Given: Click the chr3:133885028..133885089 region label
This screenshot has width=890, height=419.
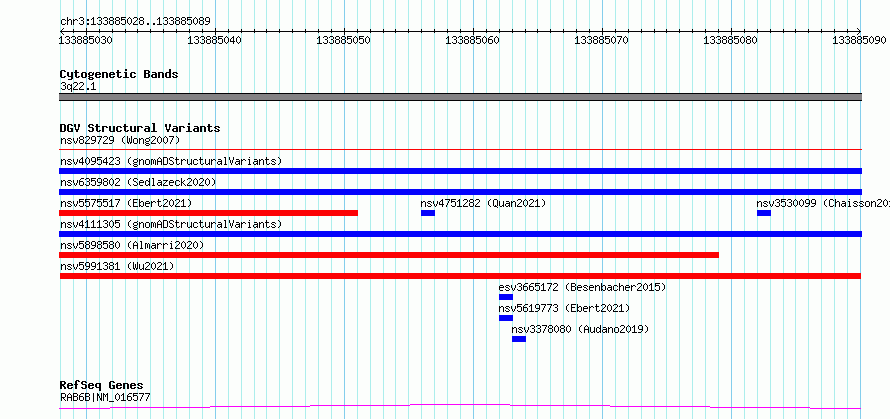Looking at the screenshot, I should 135,22.
